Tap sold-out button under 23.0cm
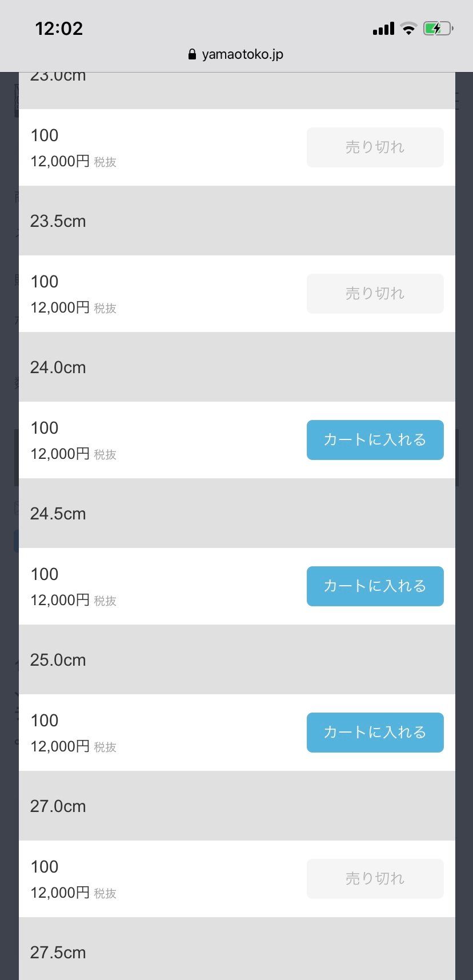Screen dimensions: 473x980 pos(375,147)
